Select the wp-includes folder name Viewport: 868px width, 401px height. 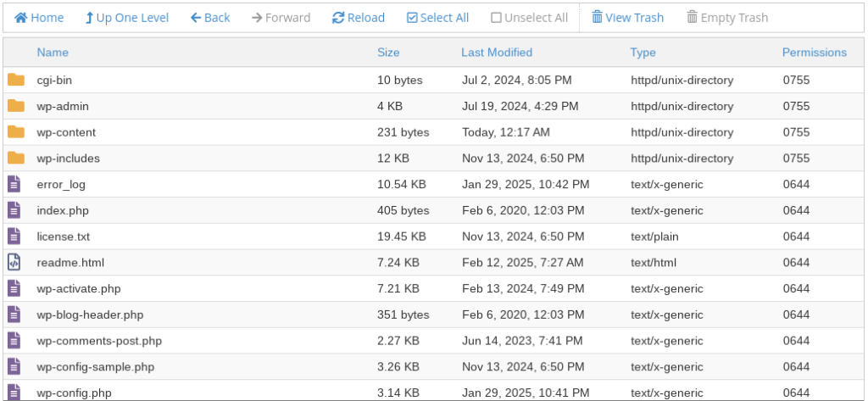tap(69, 158)
